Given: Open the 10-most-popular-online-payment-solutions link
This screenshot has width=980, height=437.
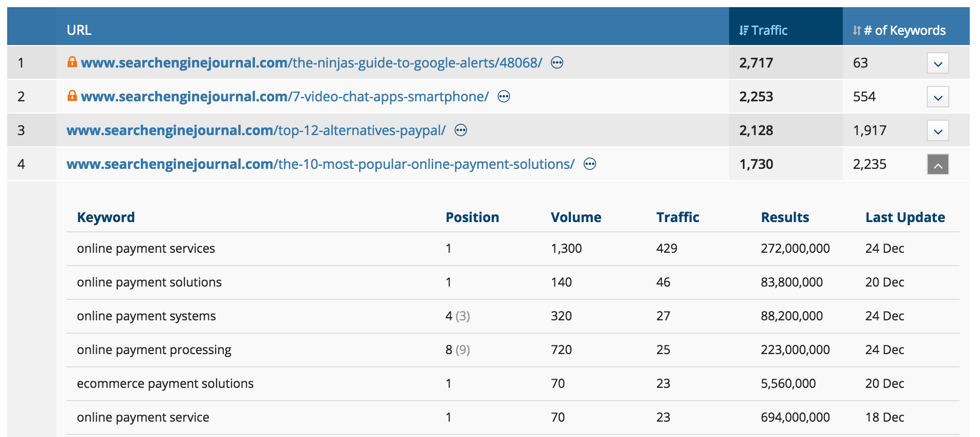Looking at the screenshot, I should [321, 164].
